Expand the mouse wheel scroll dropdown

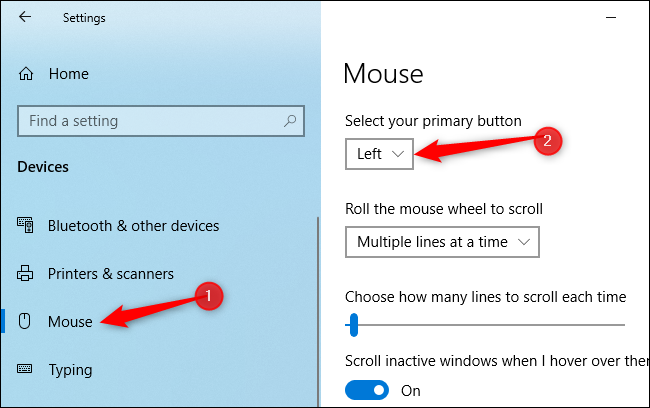click(x=442, y=241)
